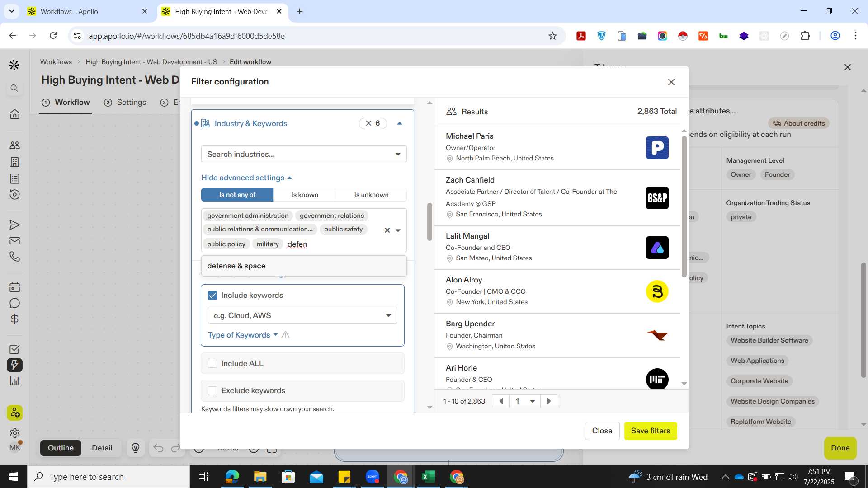The image size is (868, 488).
Task: Open Data enrichment icon in sidebar
Action: pyautogui.click(x=14, y=195)
